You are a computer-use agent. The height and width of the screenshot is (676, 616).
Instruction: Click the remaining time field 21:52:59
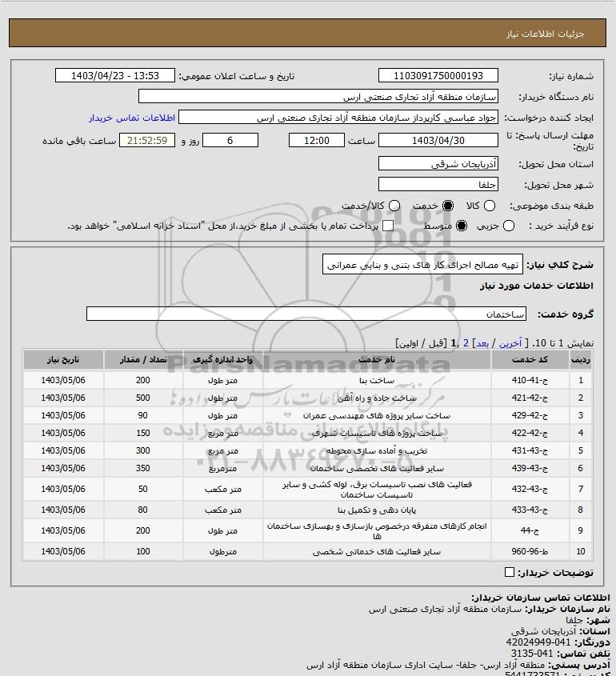[147, 140]
